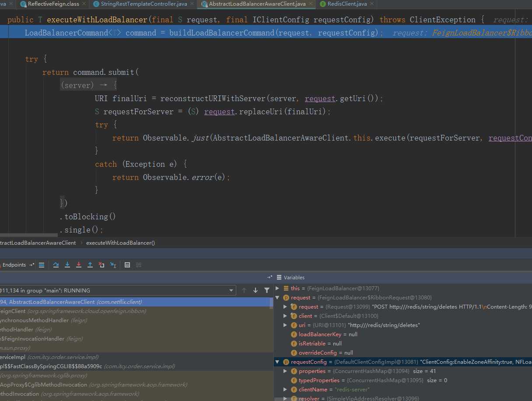Move to the previous frame with up arrow
The height and width of the screenshot is (401, 532).
[x=244, y=290]
